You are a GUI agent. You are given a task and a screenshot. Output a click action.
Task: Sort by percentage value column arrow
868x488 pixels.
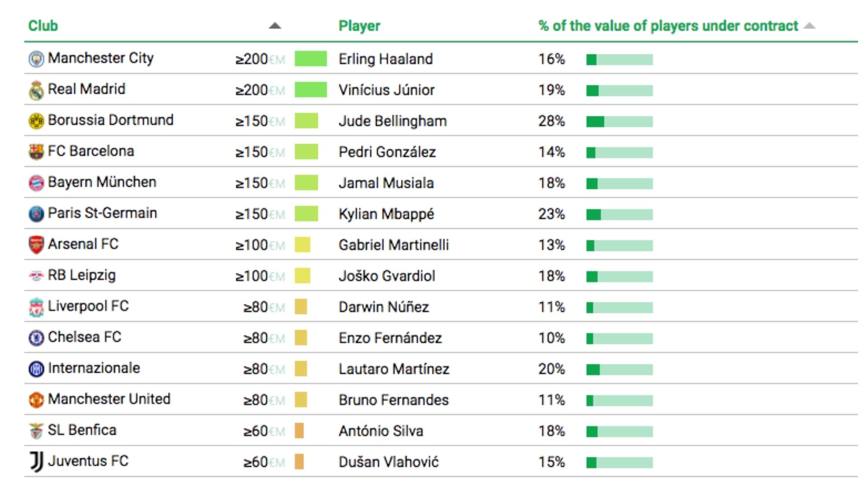(810, 26)
